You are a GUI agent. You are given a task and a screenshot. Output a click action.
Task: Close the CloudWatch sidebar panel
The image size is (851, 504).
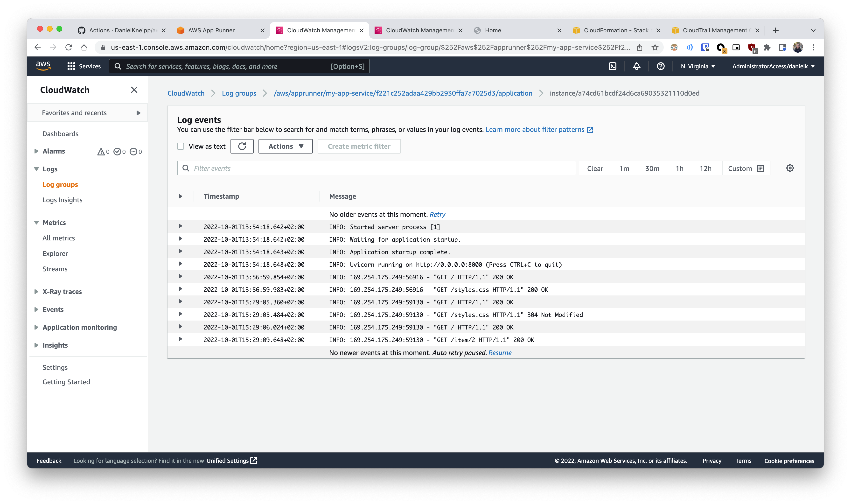tap(134, 90)
